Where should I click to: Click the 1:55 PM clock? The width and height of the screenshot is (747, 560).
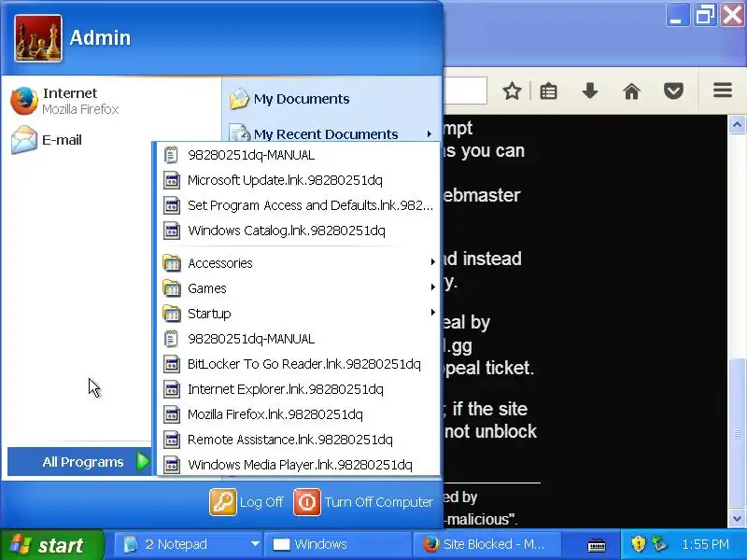[x=705, y=544]
